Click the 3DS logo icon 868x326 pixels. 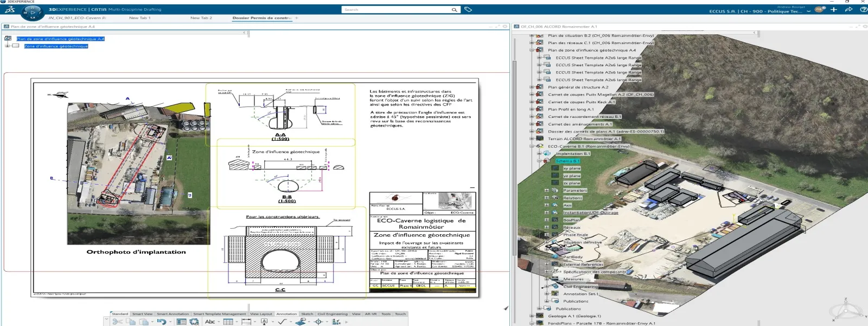pos(10,9)
